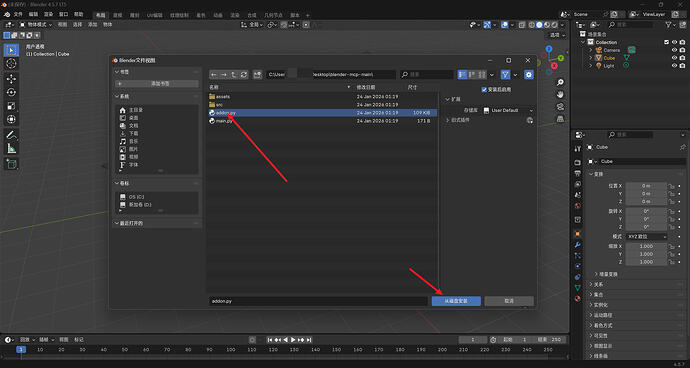Toggle the file browser settings gear
Image resolution: width=690 pixels, height=368 pixels.
(529, 75)
